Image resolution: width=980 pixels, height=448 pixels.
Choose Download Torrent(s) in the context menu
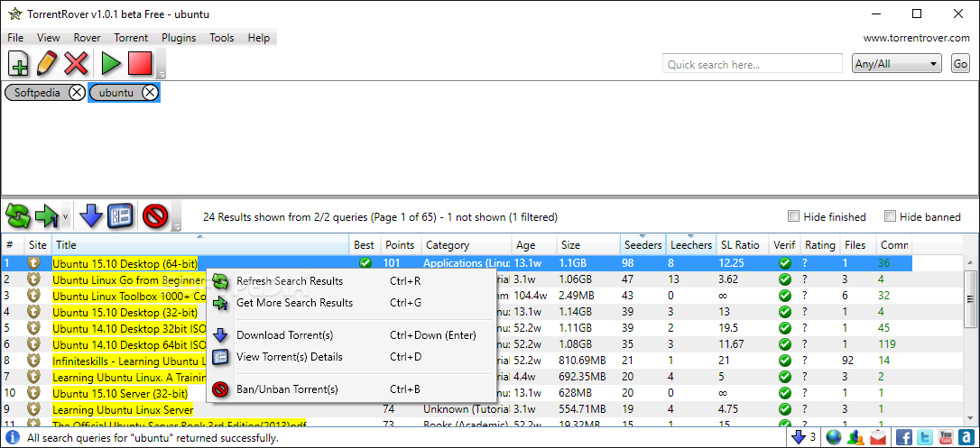pyautogui.click(x=351, y=335)
